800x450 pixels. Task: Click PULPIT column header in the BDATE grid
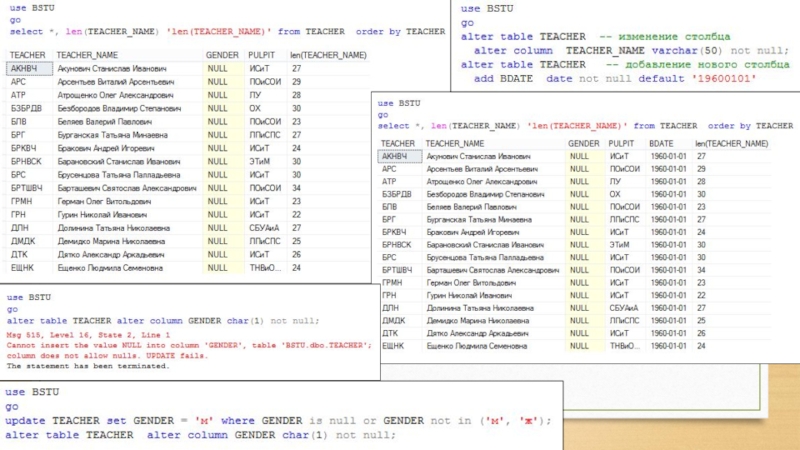click(x=622, y=144)
